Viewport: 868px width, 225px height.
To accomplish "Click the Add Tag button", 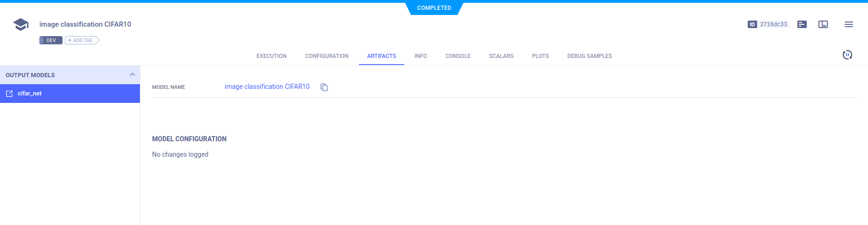I will [x=82, y=40].
